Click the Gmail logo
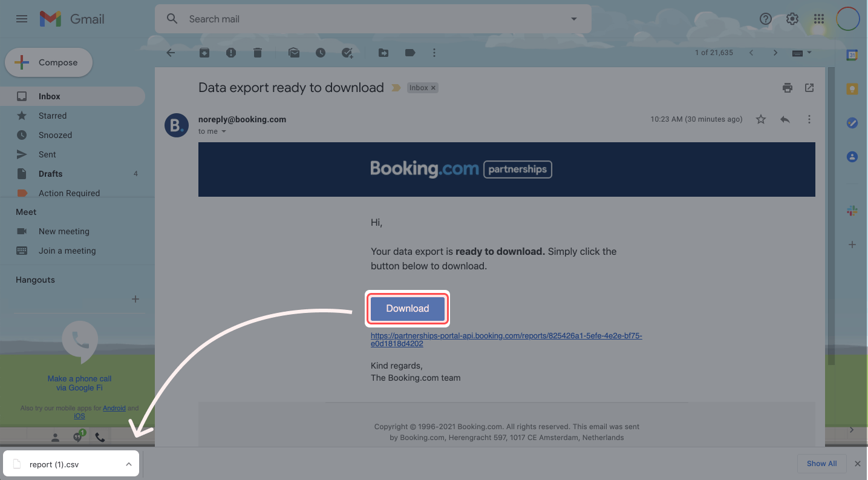 72,19
